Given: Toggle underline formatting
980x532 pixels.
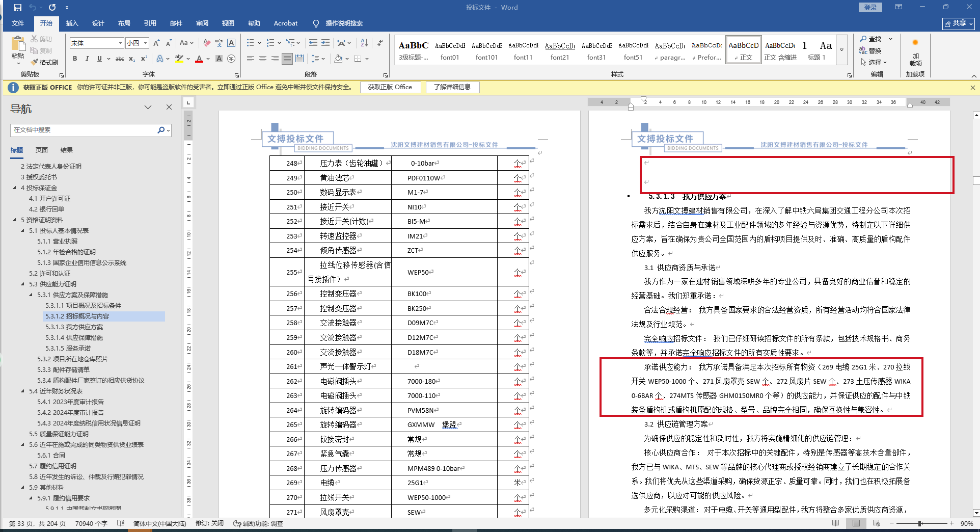Looking at the screenshot, I should coord(99,59).
